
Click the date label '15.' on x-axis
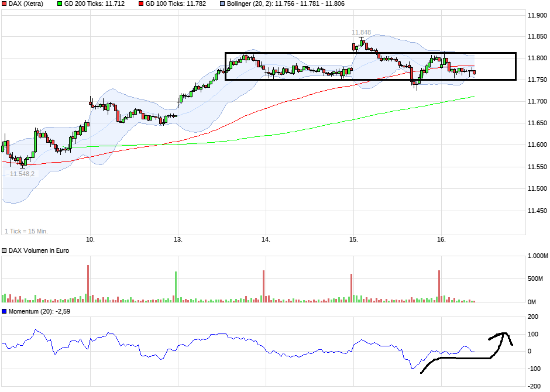point(353,239)
